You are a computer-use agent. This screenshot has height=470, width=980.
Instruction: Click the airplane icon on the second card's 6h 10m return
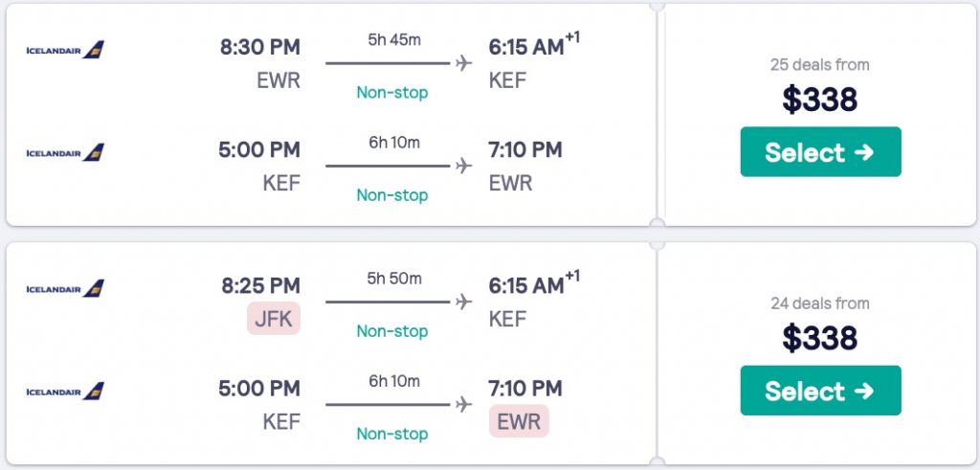[464, 405]
